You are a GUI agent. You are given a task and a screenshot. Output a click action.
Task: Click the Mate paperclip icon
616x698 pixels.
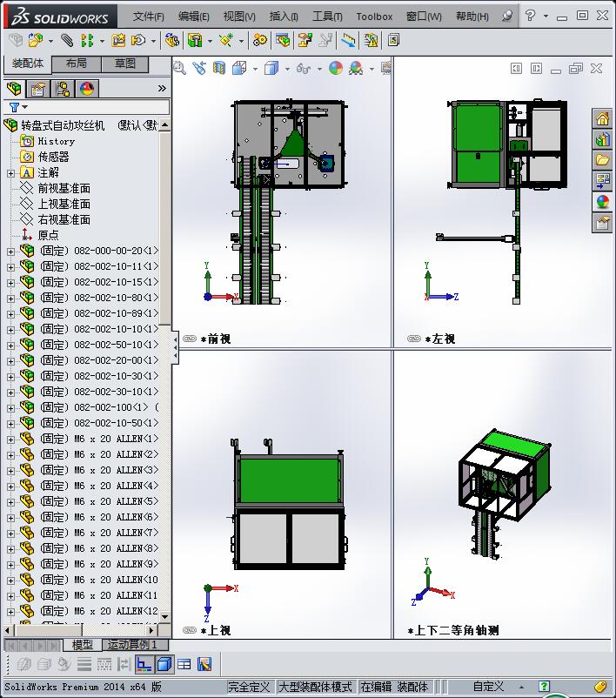(x=67, y=41)
